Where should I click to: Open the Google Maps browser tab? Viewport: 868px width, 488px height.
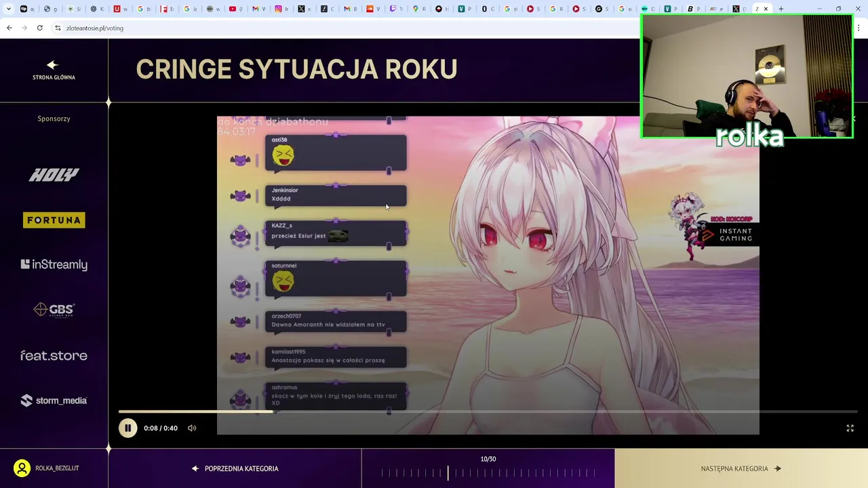pyautogui.click(x=420, y=9)
